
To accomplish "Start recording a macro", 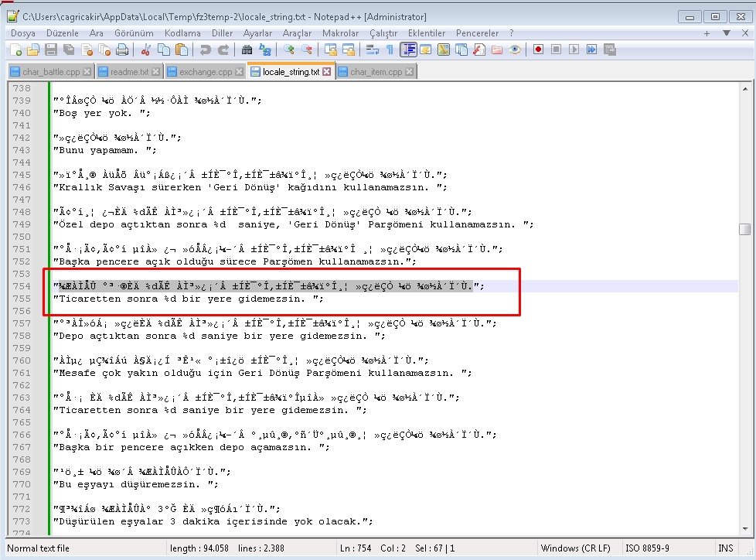I will [x=540, y=50].
